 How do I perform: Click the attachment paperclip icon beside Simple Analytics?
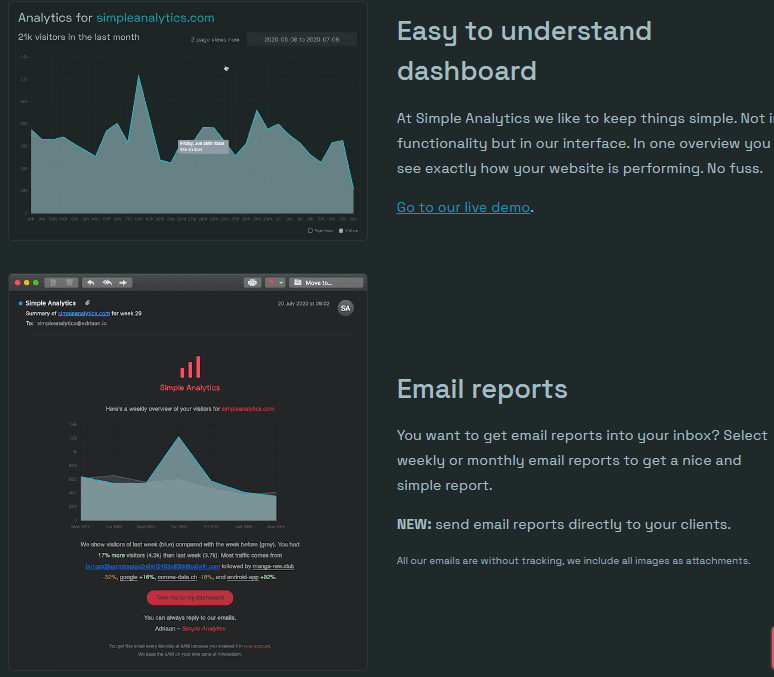(x=87, y=303)
